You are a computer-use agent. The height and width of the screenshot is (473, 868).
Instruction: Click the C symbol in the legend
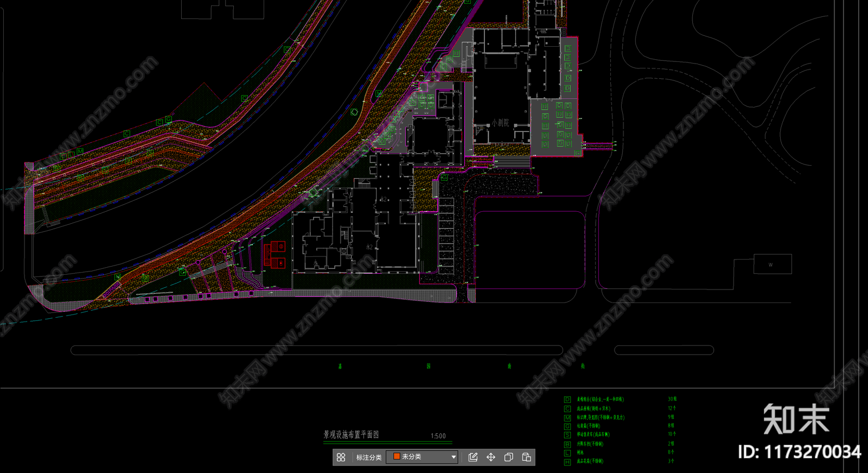(567, 409)
